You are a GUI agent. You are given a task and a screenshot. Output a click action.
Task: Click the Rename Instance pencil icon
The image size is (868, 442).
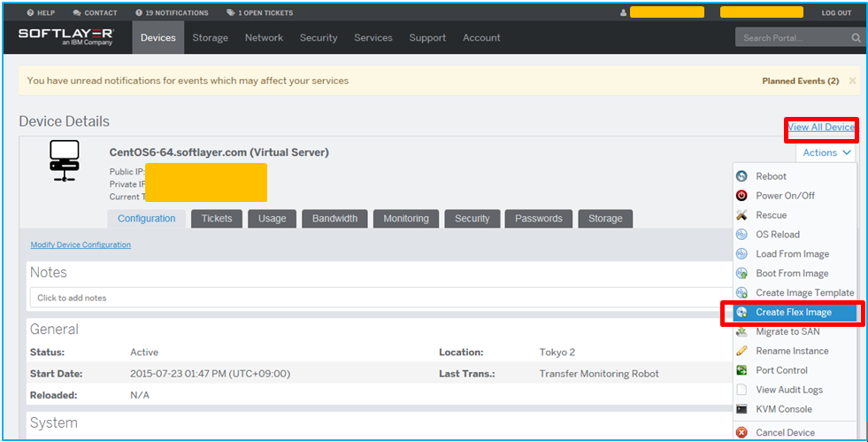[741, 351]
